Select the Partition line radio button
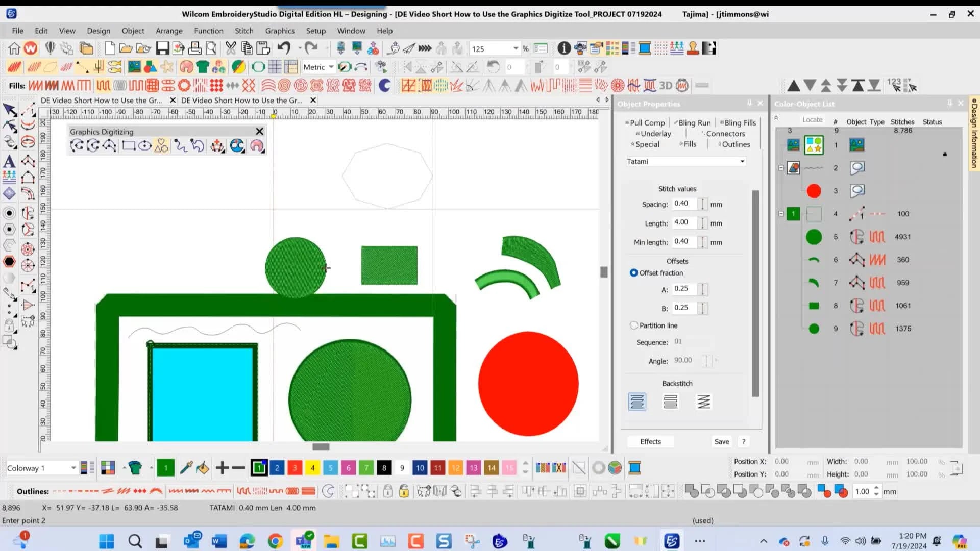 point(633,325)
